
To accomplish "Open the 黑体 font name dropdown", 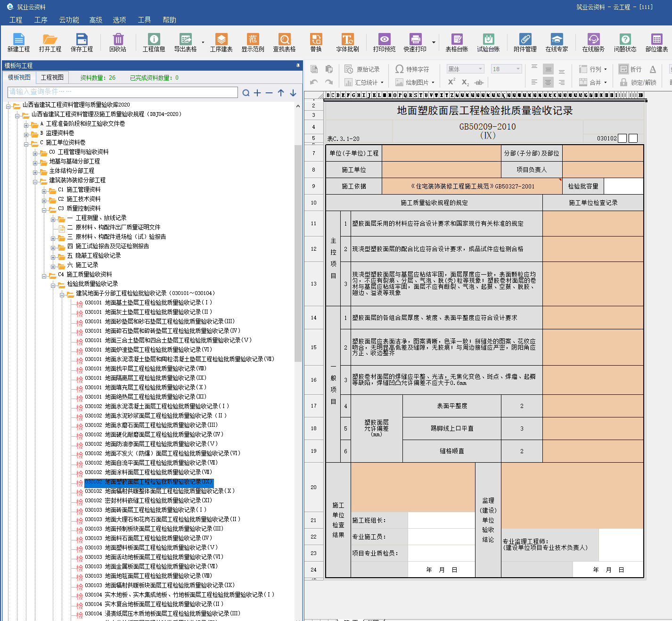I will [480, 69].
